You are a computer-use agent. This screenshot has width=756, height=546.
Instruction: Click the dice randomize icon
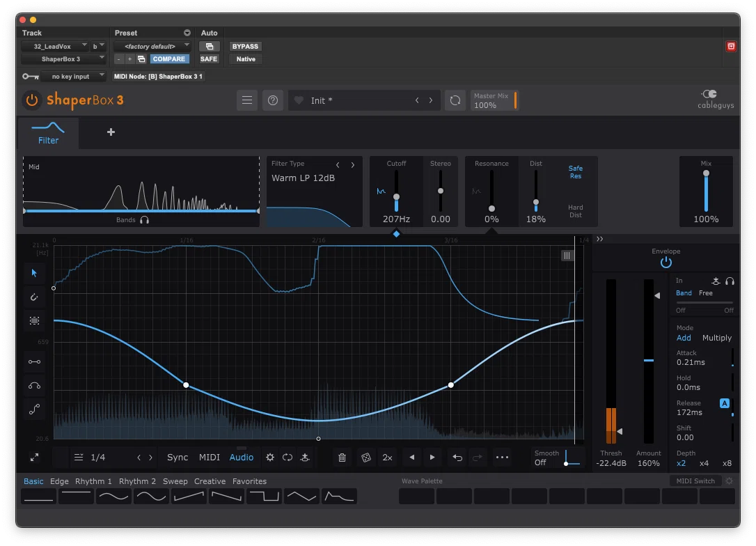366,458
